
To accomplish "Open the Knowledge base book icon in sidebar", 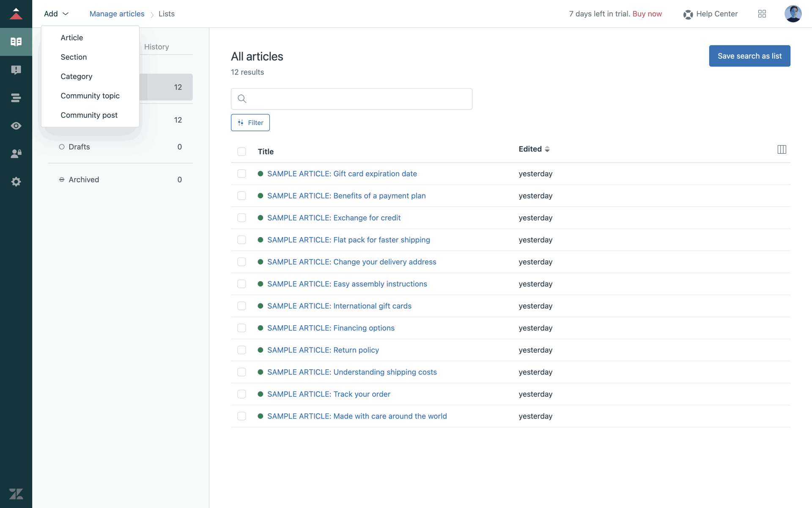I will 16,42.
